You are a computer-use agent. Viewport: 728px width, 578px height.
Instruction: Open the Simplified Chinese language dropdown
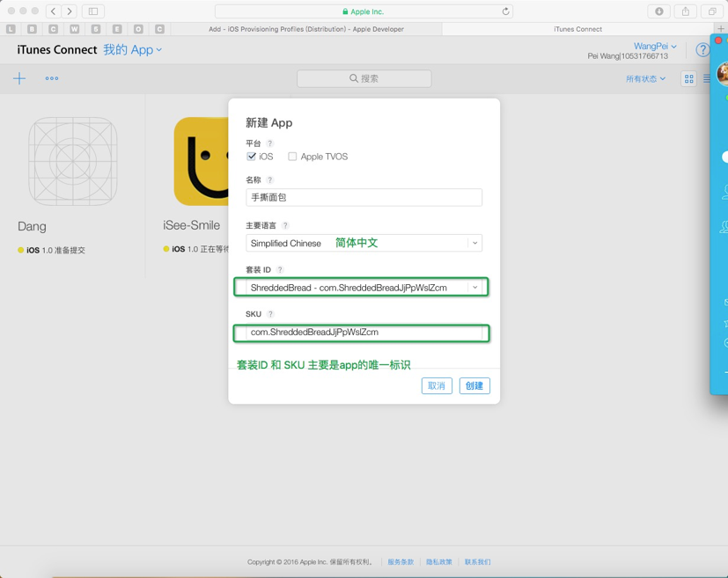point(364,243)
